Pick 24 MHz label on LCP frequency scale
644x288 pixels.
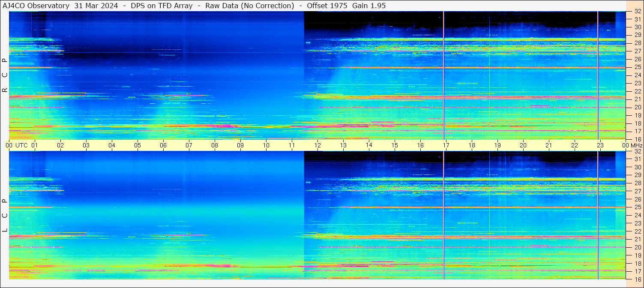coord(638,215)
